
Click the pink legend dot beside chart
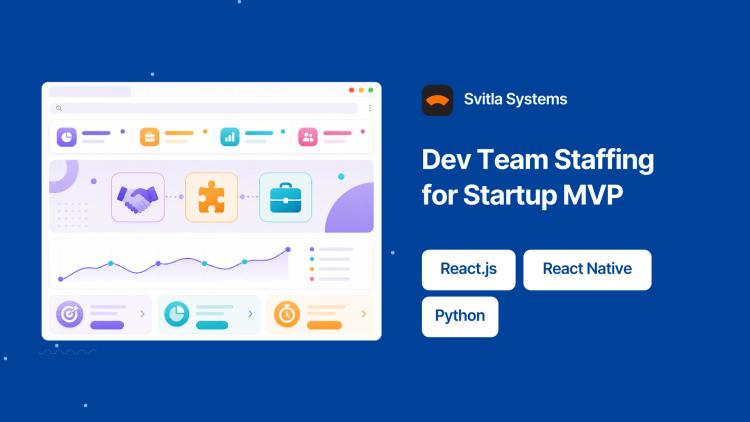click(312, 279)
